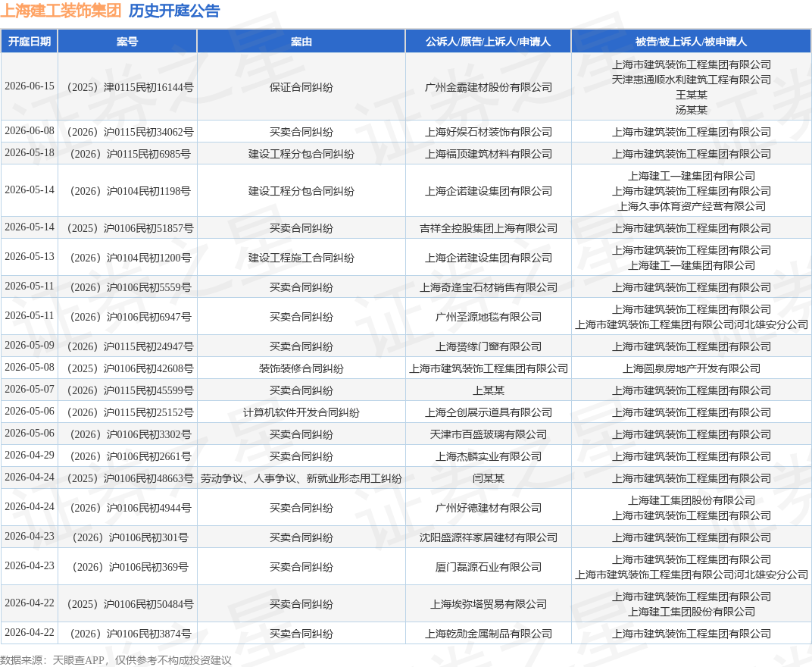
Task: Click the 上海建工装饰集团 title text
Action: [61, 11]
